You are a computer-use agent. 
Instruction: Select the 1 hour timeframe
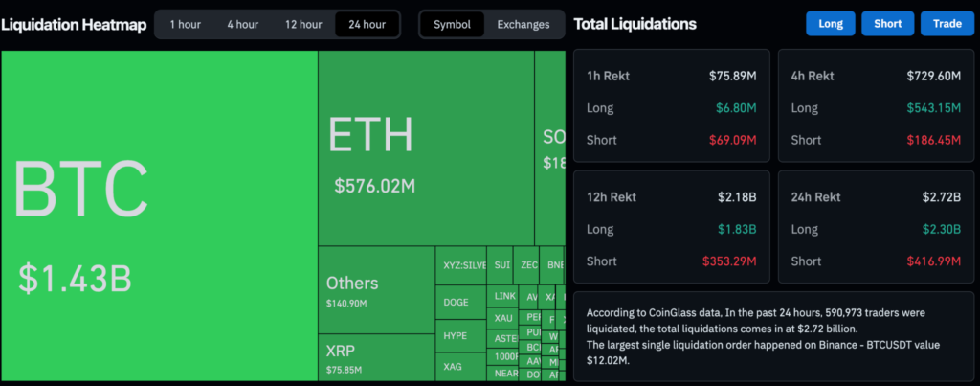coord(185,24)
